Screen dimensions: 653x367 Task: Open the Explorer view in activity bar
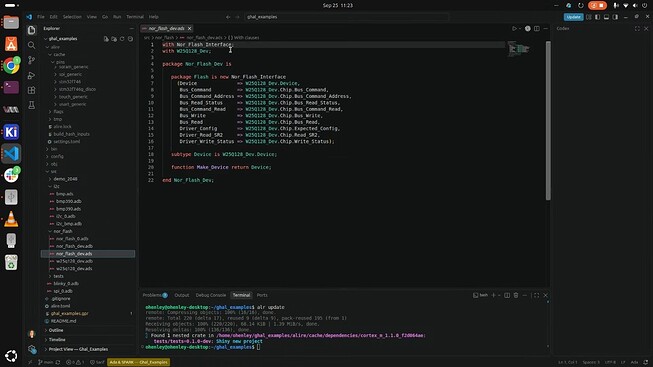tap(32, 30)
